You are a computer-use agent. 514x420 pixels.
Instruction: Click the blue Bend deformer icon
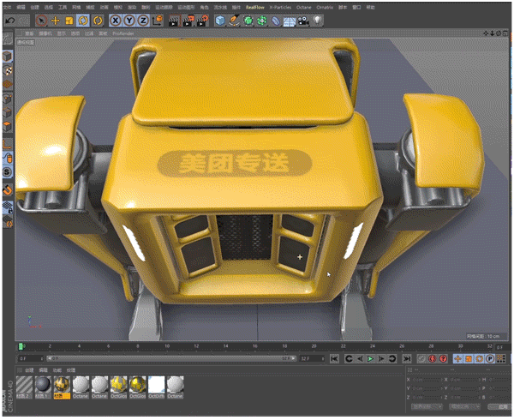(x=276, y=21)
